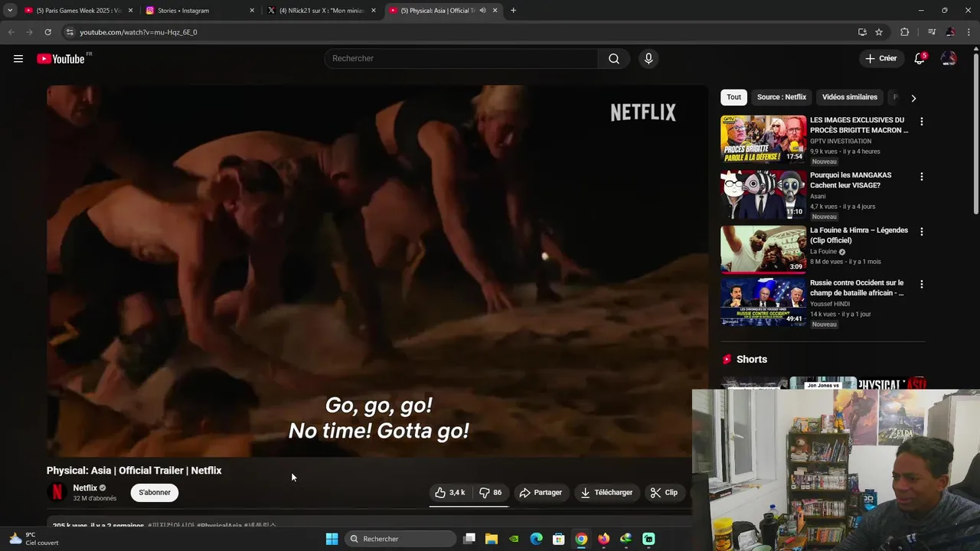Open the Windows Start menu
The width and height of the screenshot is (980, 551).
click(x=332, y=539)
